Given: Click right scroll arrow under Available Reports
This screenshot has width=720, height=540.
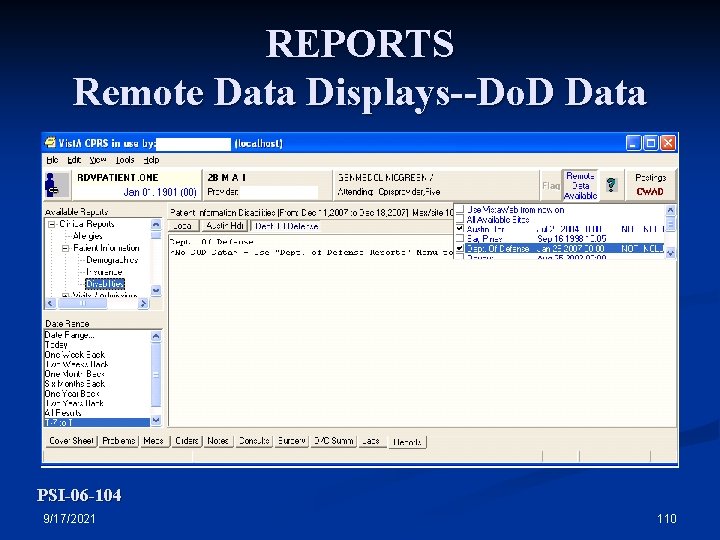Looking at the screenshot, I should [144, 303].
